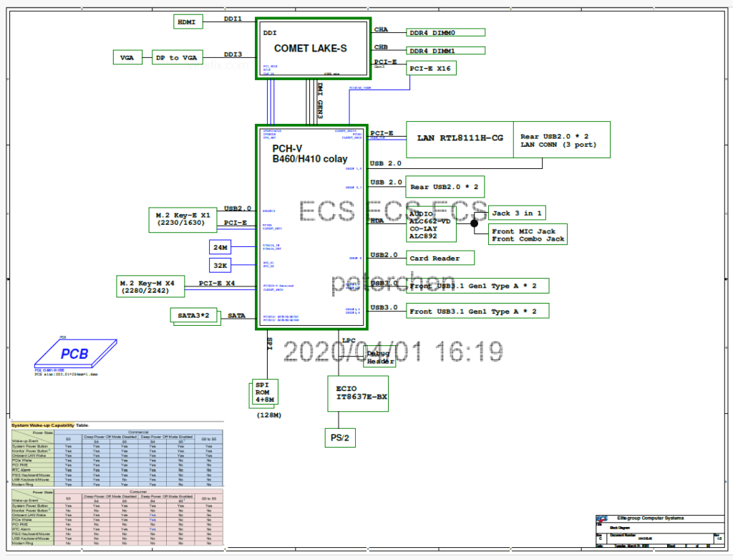This screenshot has width=733, height=560.
Task: Click the Yes cell for RTC Alarm under S3
Action: (x=68, y=470)
